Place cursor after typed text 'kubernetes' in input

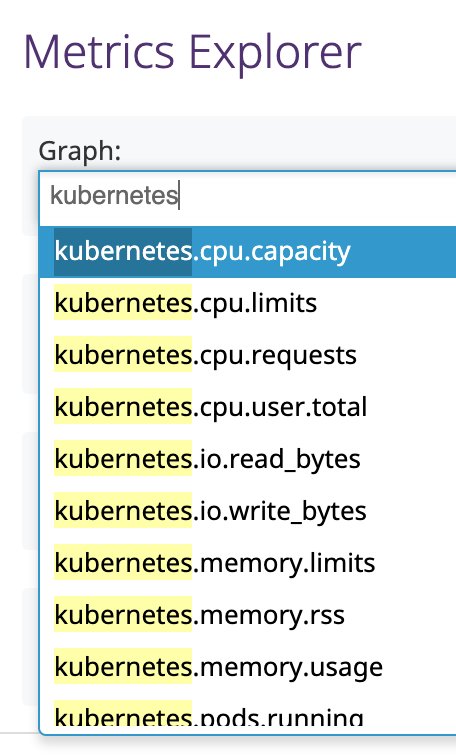pos(179,196)
